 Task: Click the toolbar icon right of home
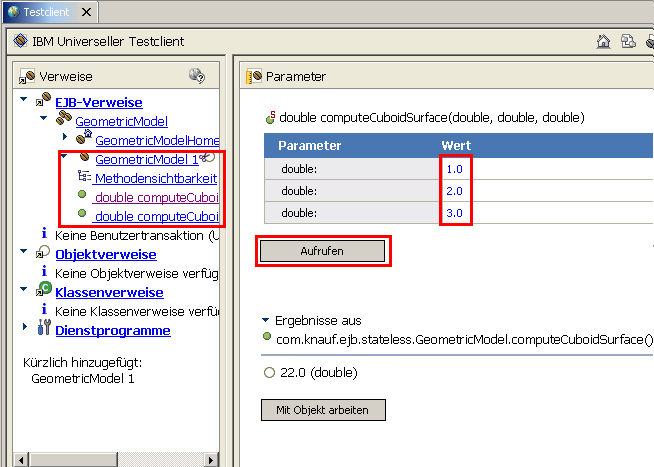pos(627,42)
